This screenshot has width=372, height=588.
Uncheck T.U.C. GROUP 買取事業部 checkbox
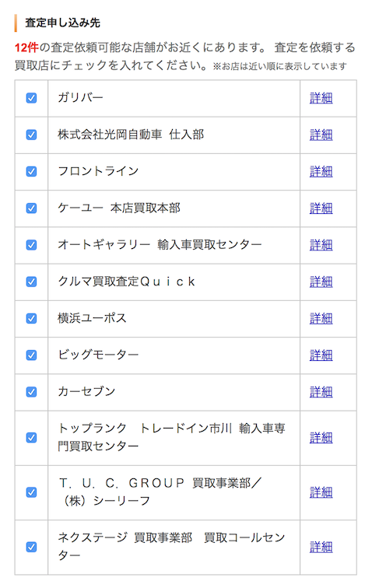31,492
